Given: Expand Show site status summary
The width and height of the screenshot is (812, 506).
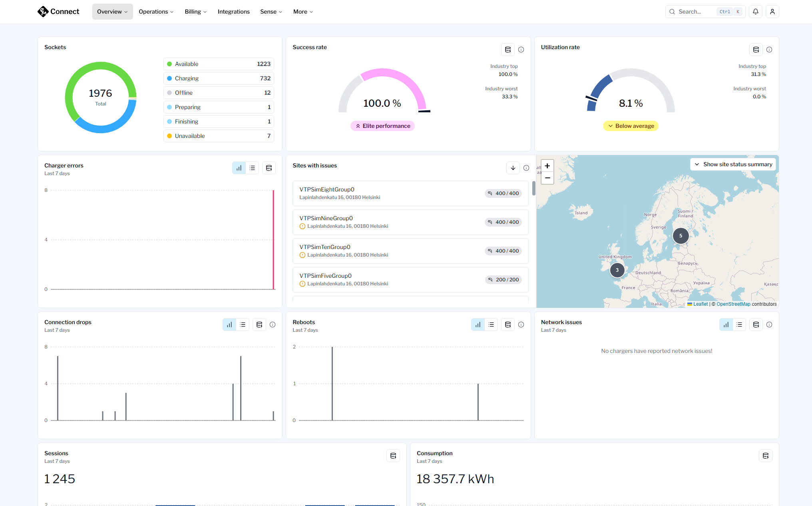Looking at the screenshot, I should point(733,164).
